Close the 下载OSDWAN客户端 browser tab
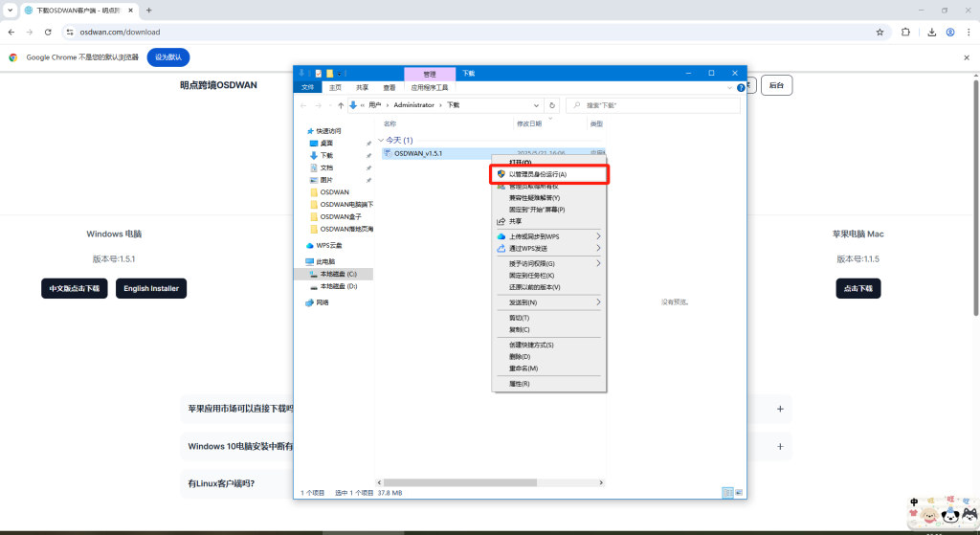 point(130,10)
